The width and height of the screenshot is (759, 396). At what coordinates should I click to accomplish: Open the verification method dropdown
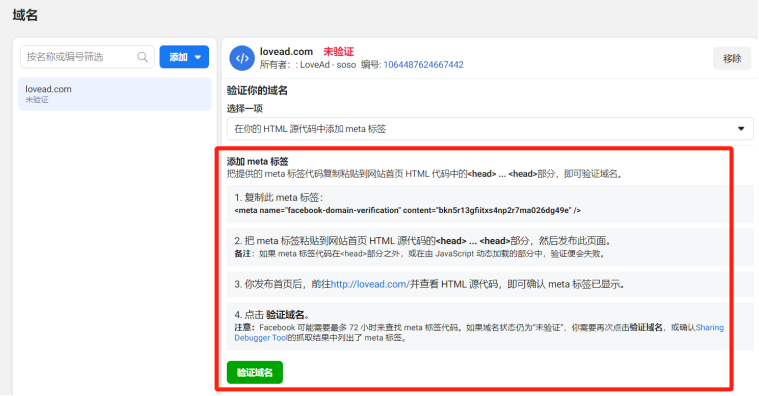[x=490, y=129]
